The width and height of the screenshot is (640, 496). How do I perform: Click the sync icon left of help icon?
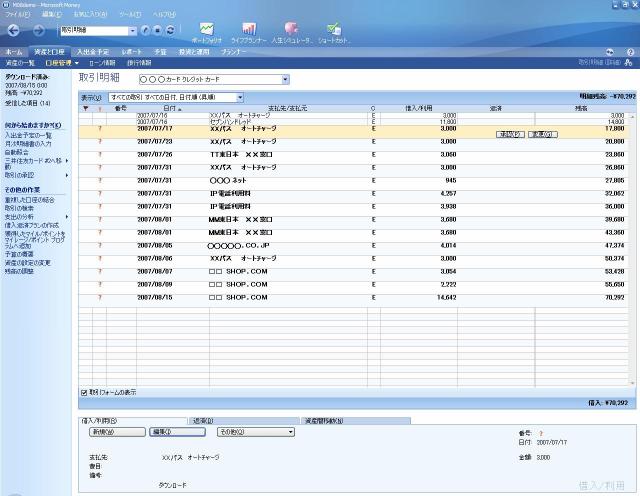pos(610,52)
